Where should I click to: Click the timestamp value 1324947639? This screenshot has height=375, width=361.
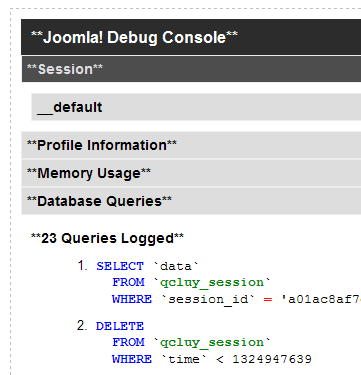pos(272,359)
